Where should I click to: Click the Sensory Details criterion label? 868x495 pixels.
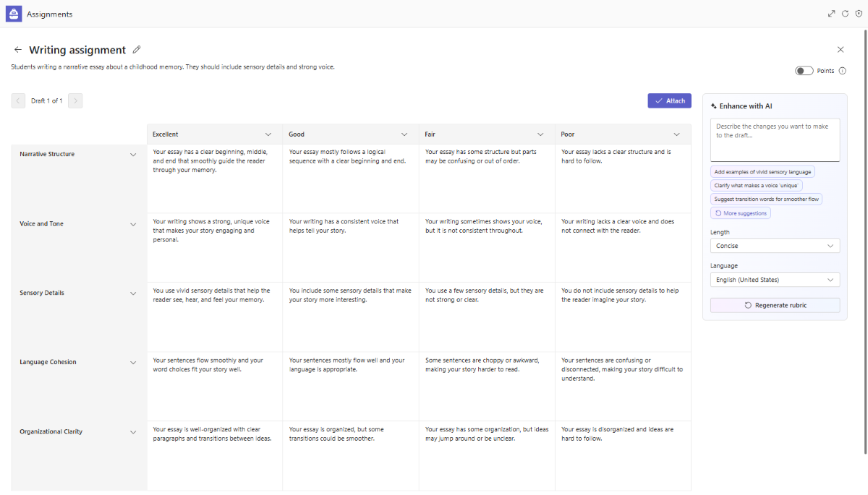click(42, 293)
